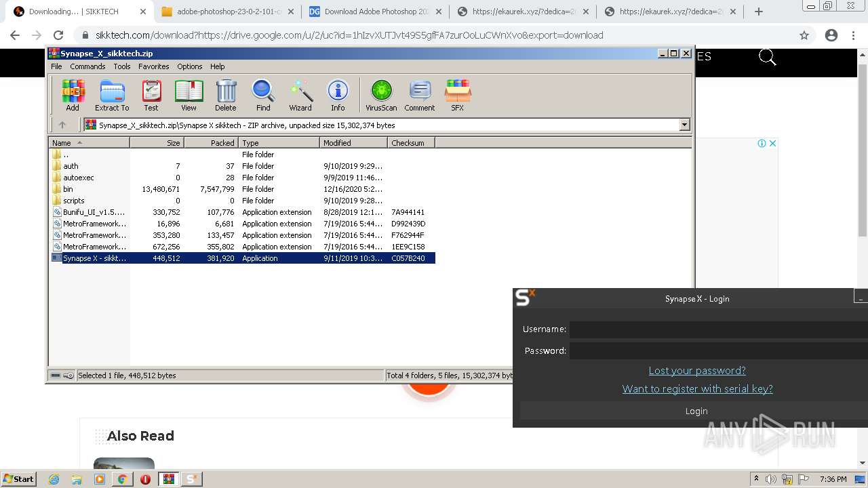Open a new Chrome tab
The height and width of the screenshot is (488, 868).
758,12
